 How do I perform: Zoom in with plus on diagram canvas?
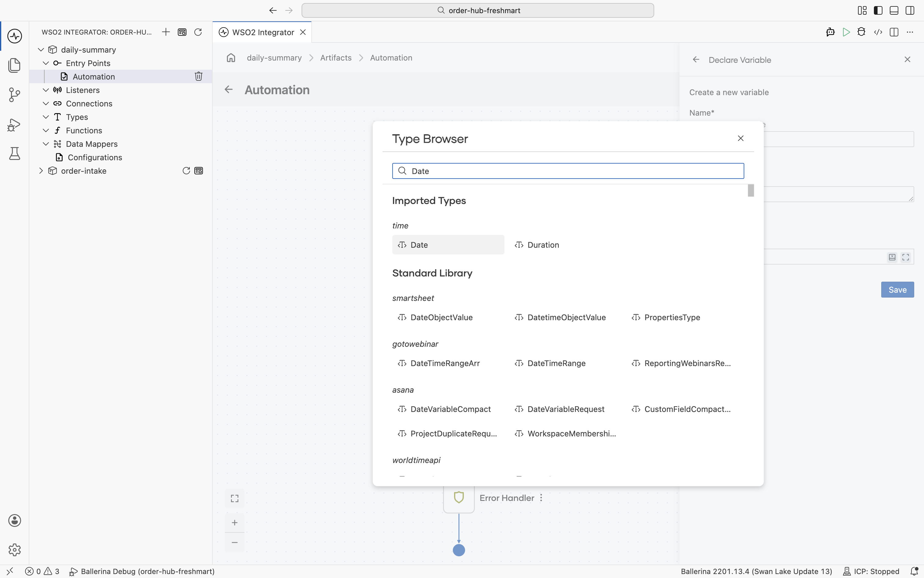[234, 523]
